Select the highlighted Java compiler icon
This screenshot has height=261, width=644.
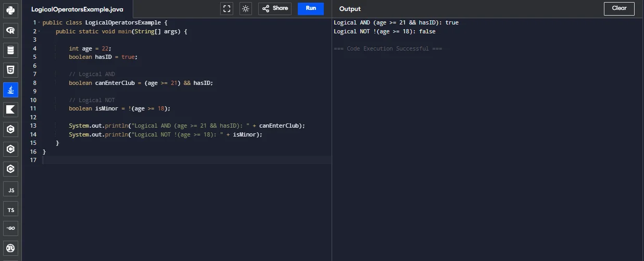[10, 90]
